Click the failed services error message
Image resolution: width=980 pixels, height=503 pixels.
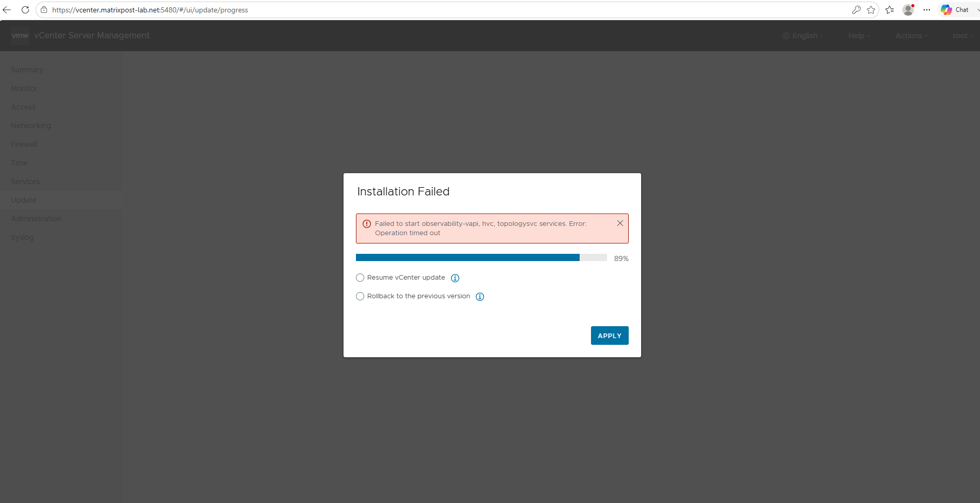point(481,228)
